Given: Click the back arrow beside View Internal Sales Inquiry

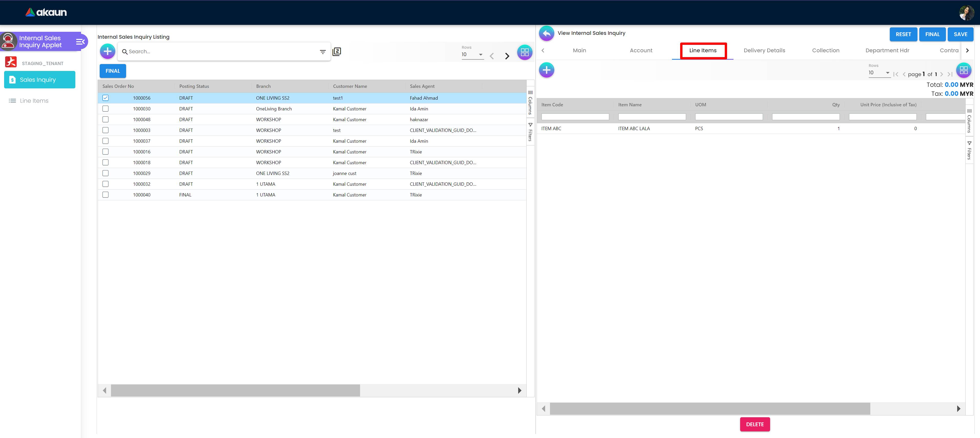Looking at the screenshot, I should tap(546, 34).
